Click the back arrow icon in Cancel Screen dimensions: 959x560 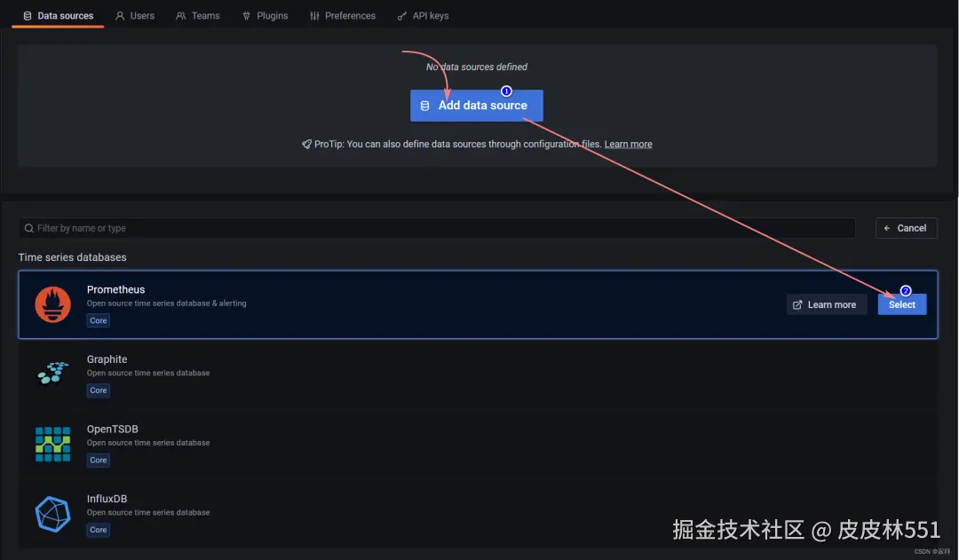pos(887,228)
